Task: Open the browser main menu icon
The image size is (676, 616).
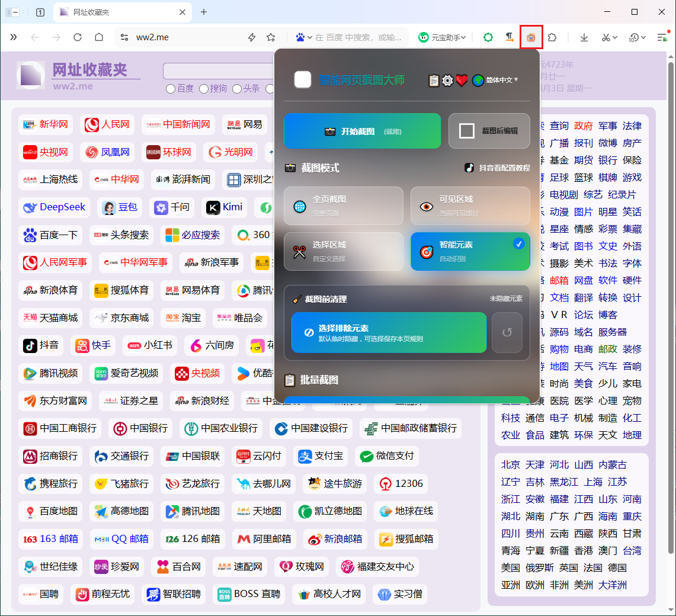Action: point(662,37)
